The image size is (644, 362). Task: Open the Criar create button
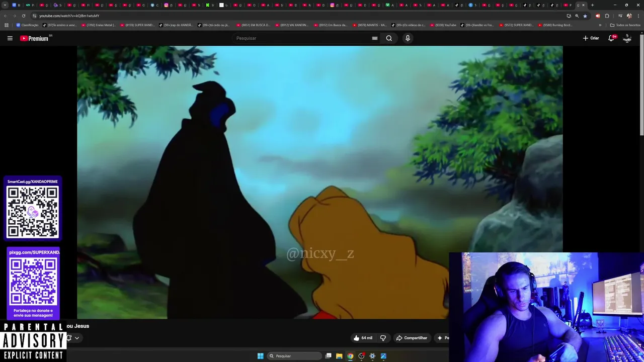coord(591,38)
